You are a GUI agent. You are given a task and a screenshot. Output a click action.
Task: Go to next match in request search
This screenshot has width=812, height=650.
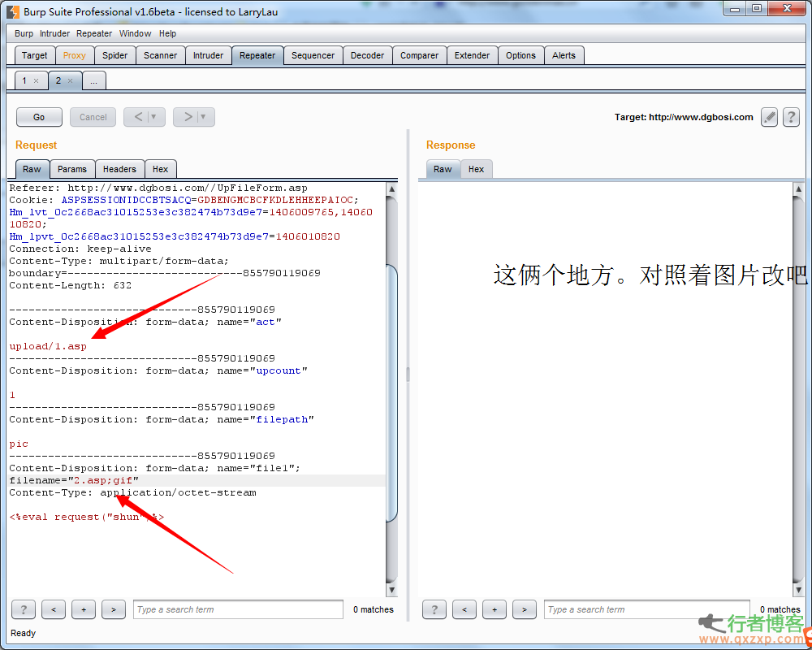114,609
